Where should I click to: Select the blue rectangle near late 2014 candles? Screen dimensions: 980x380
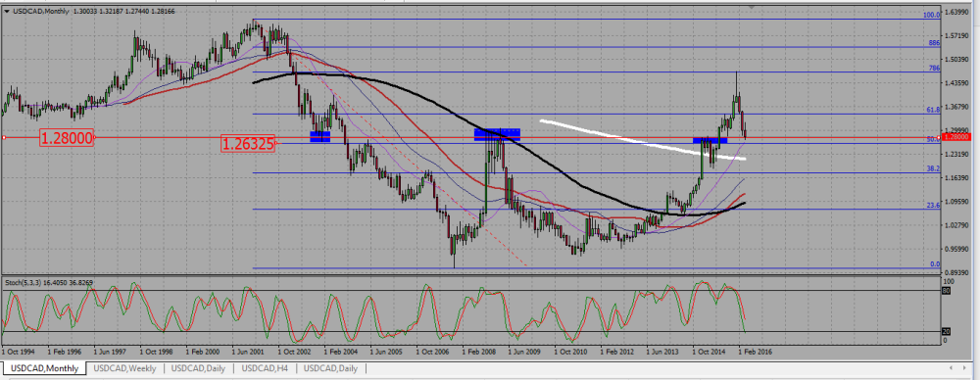(710, 141)
